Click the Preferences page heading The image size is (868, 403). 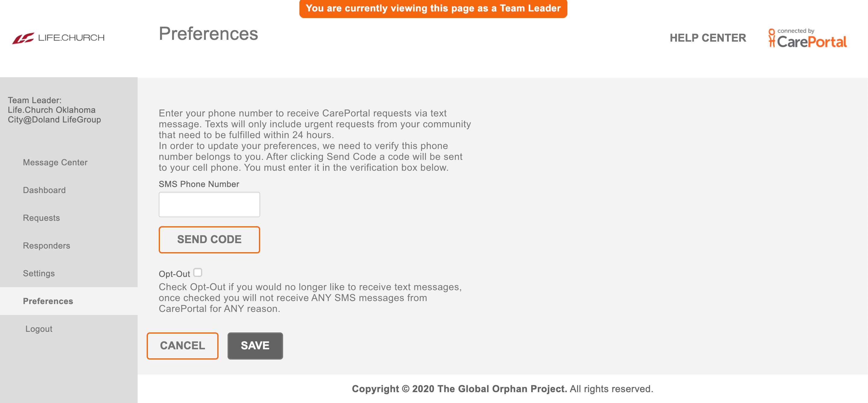pos(208,34)
